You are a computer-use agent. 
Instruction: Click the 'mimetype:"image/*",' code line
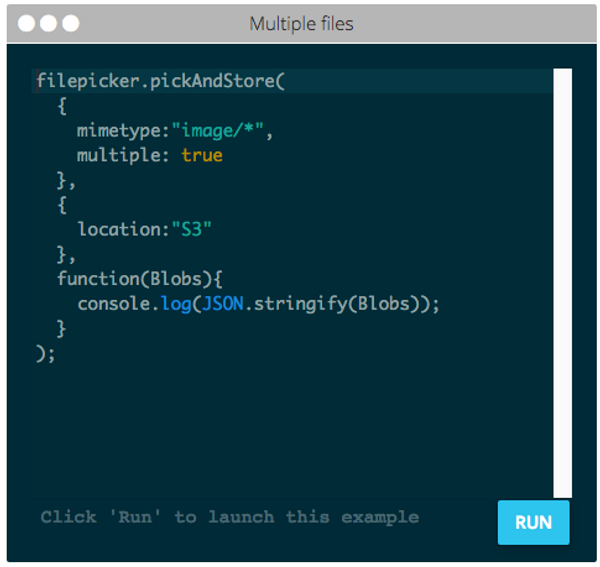(x=175, y=131)
